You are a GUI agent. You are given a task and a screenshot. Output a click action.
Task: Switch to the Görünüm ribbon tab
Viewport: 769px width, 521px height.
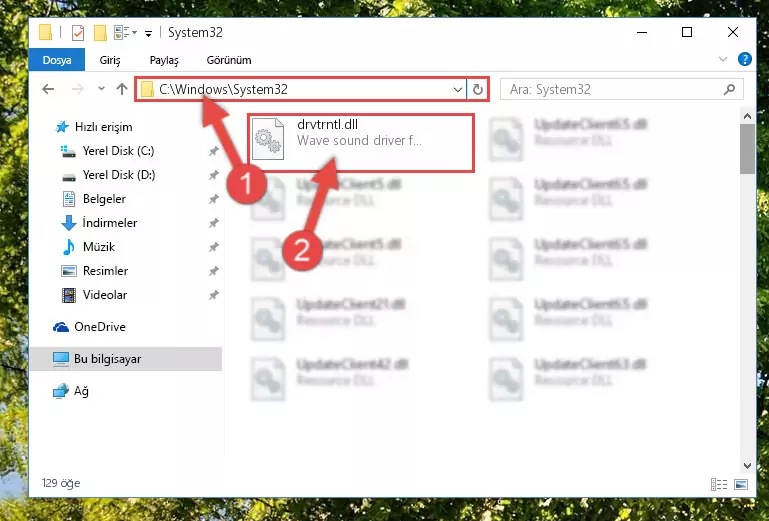coord(229,60)
